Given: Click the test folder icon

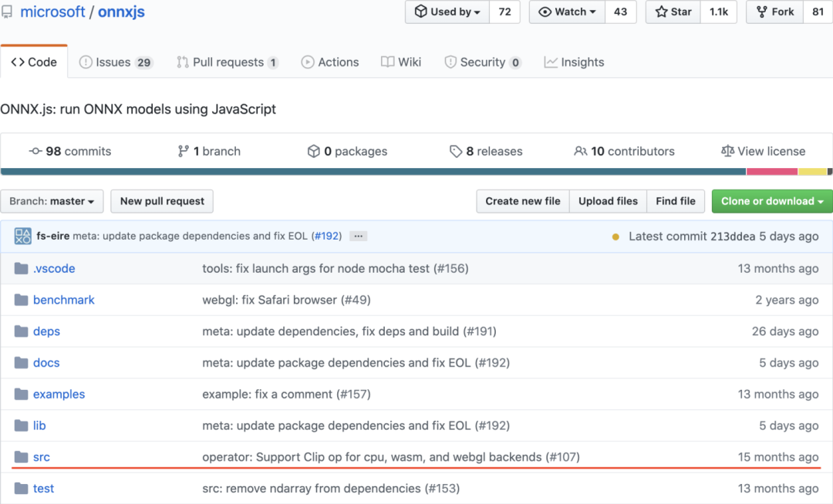Looking at the screenshot, I should [22, 488].
